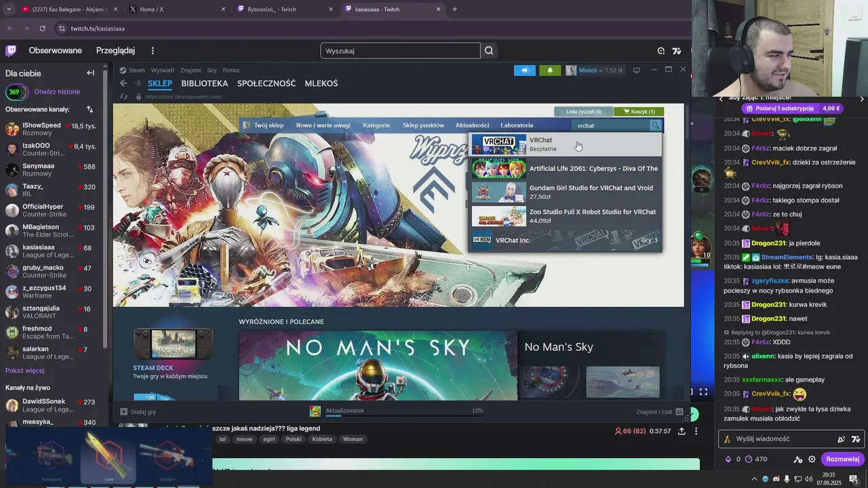Open Steam notifications bell button
The width and height of the screenshot is (868, 488).
click(x=550, y=70)
